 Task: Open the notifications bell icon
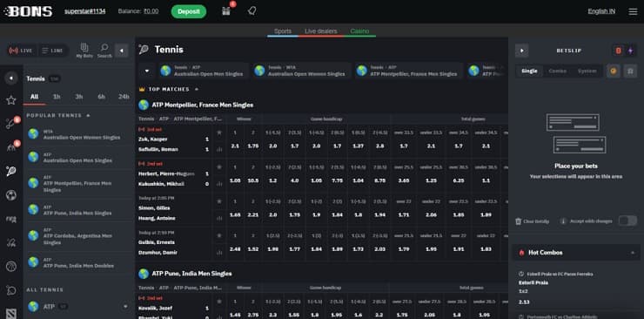pos(252,11)
